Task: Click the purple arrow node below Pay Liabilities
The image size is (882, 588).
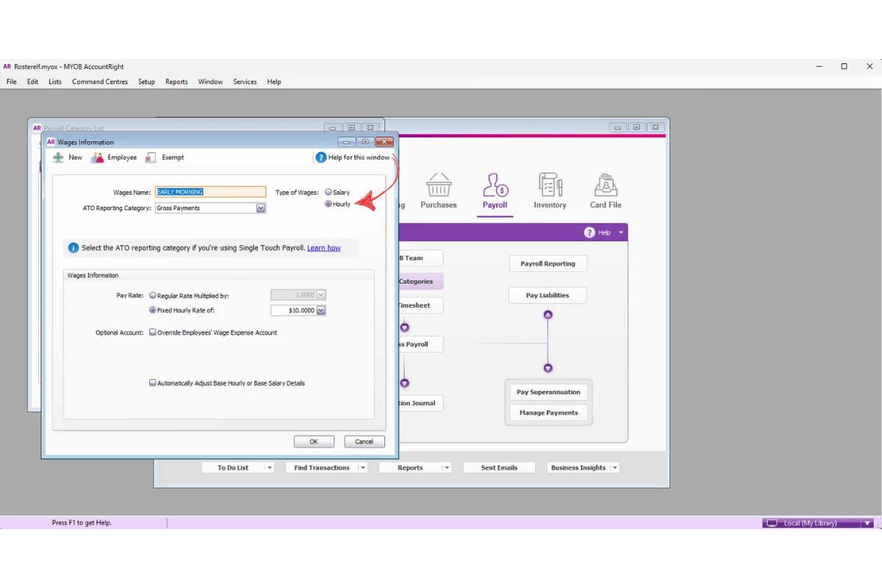Action: pos(548,315)
